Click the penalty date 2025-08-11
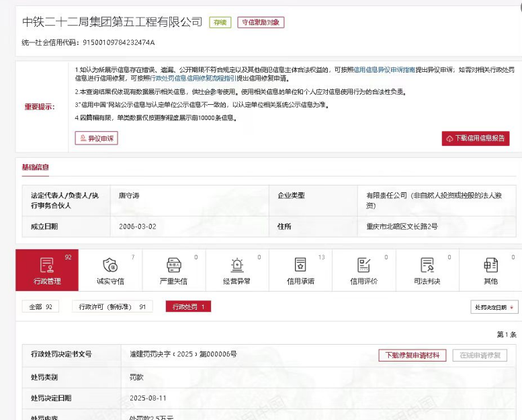Screen dimensions: 522x420 [x=148, y=398]
